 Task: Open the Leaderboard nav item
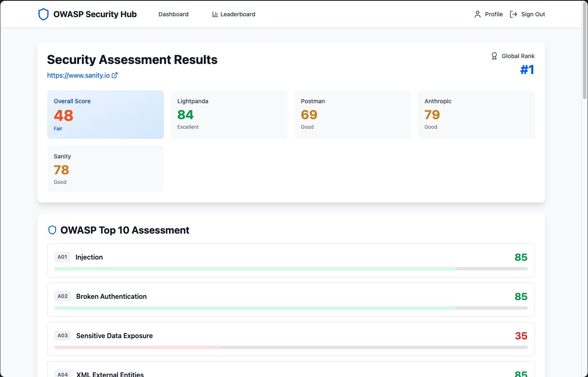pos(234,14)
